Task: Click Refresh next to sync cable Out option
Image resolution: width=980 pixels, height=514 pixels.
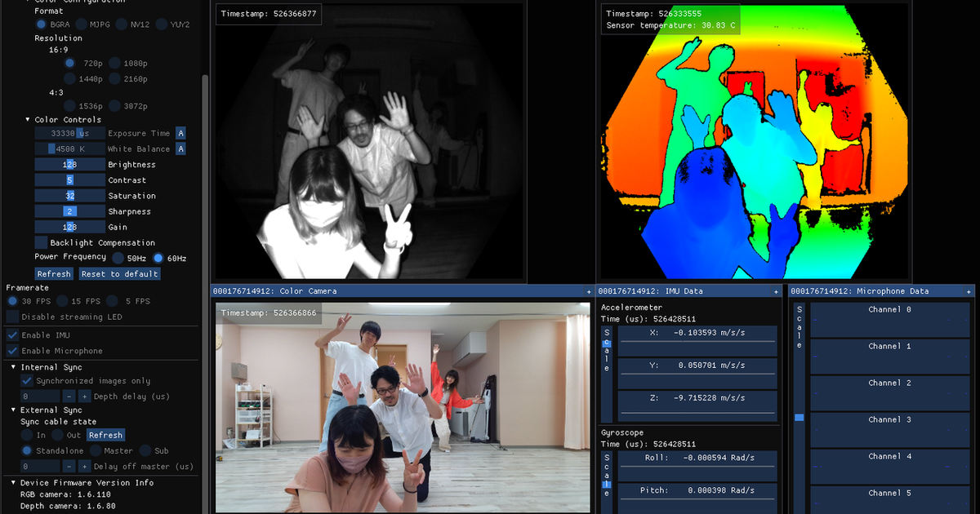Action: click(x=105, y=436)
